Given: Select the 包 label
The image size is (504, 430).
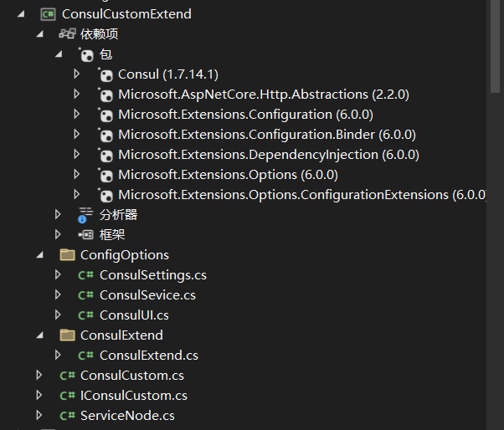Looking at the screenshot, I should (x=105, y=54).
